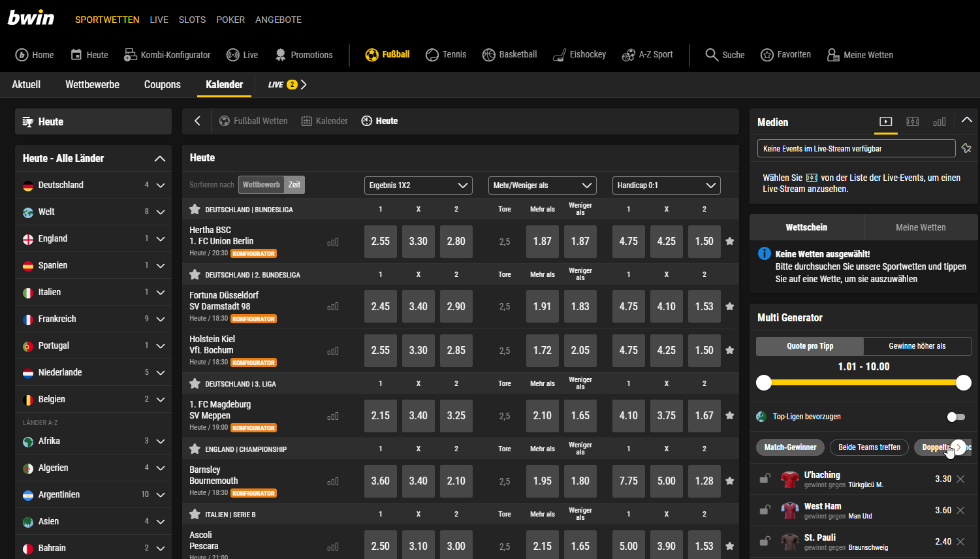
Task: Lock the St. Pauli selection
Action: tap(765, 542)
